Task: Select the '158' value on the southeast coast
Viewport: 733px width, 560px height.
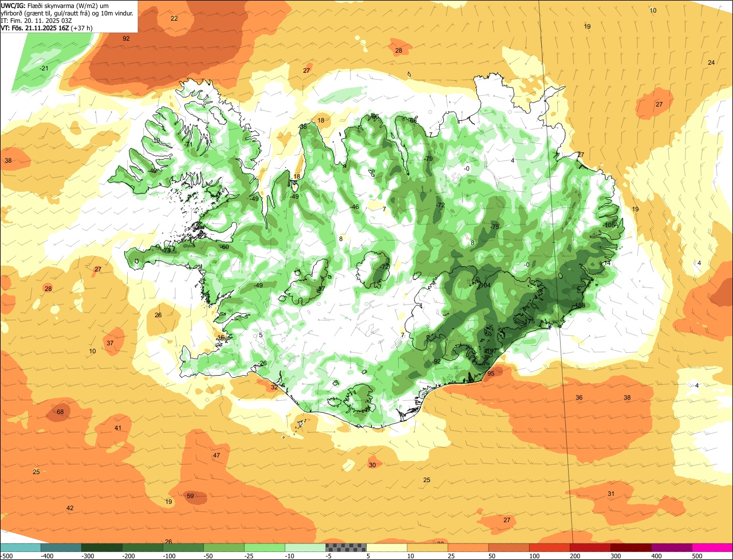Action: [580, 306]
